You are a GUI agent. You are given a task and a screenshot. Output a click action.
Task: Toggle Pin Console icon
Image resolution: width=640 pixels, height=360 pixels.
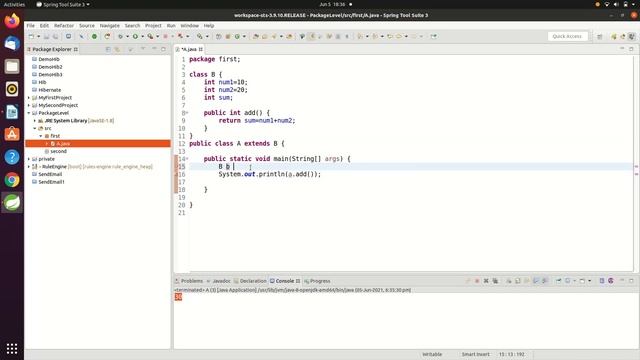coord(559,281)
